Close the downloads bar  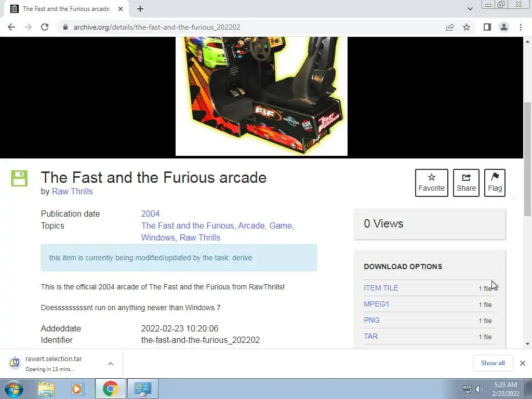pos(523,363)
